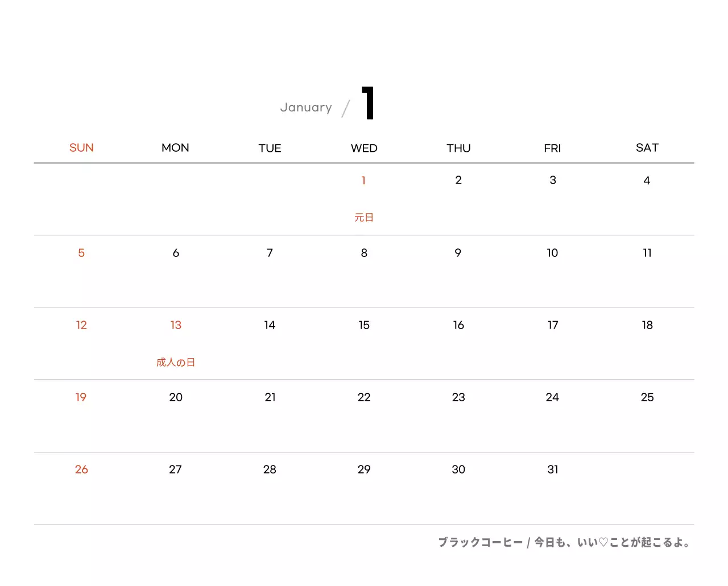Click date 18 on Saturday
Screen dimensions: 728x586
click(647, 325)
